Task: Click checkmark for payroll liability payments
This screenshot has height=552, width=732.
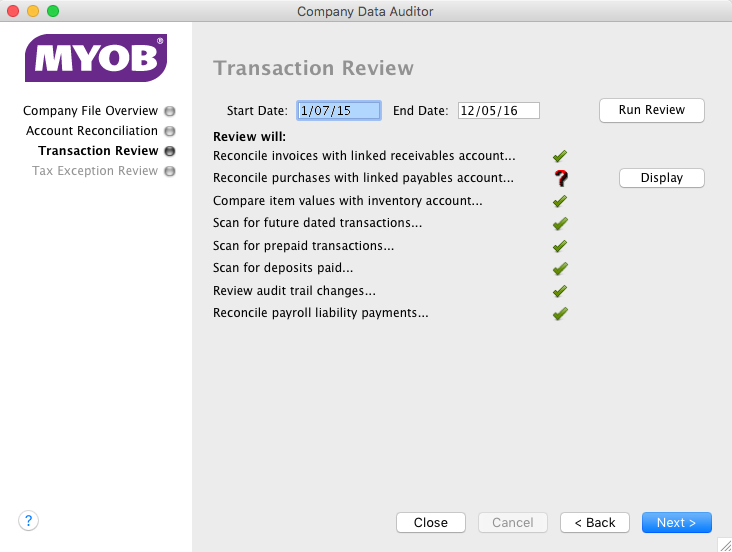Action: point(560,313)
